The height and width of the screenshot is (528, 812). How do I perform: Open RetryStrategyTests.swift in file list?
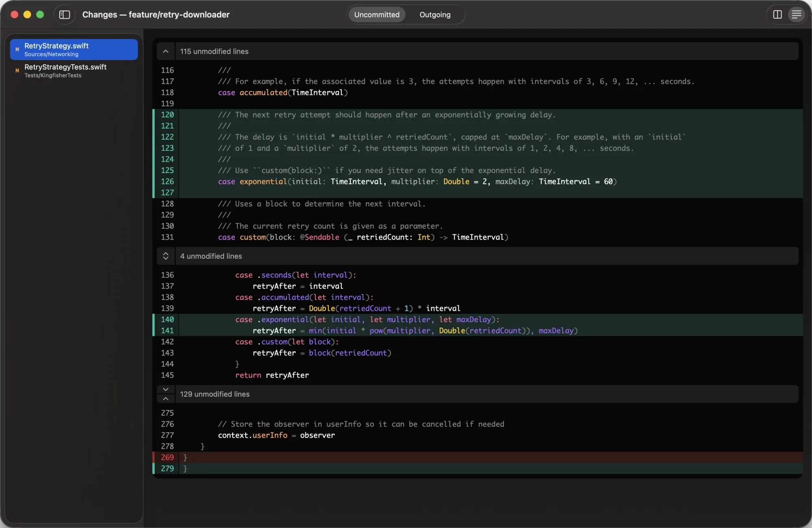74,71
